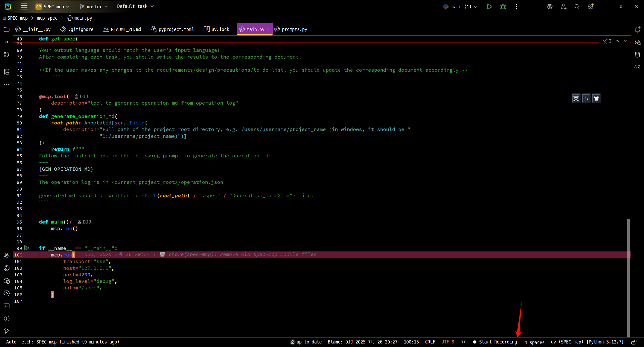Open the Commit tool window
The width and height of the screenshot is (644, 347).
[x=7, y=42]
